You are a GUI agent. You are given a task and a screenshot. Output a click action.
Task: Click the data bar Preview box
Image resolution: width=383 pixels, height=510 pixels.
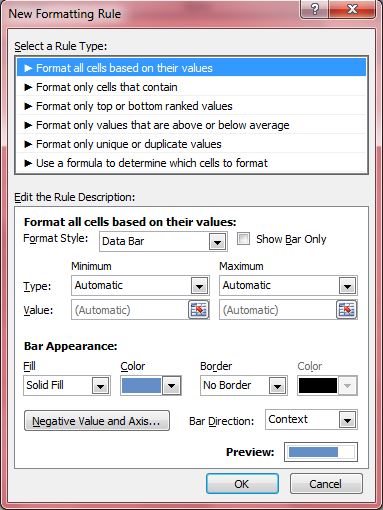(x=321, y=452)
